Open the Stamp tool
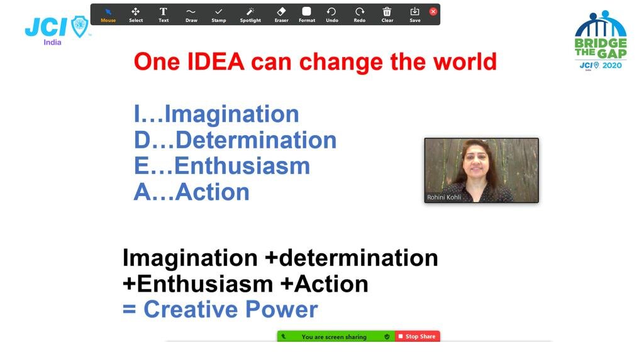Image resolution: width=644 pixels, height=362 pixels. [218, 15]
